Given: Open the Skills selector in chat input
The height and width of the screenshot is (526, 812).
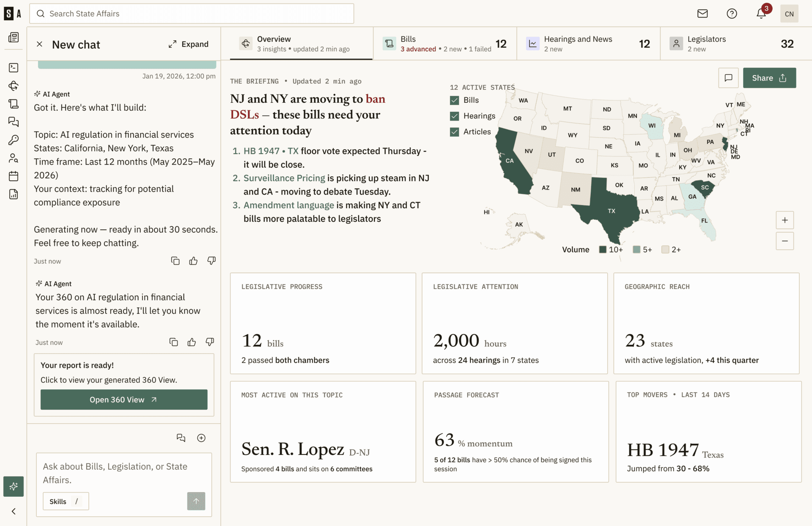Looking at the screenshot, I should click(66, 501).
